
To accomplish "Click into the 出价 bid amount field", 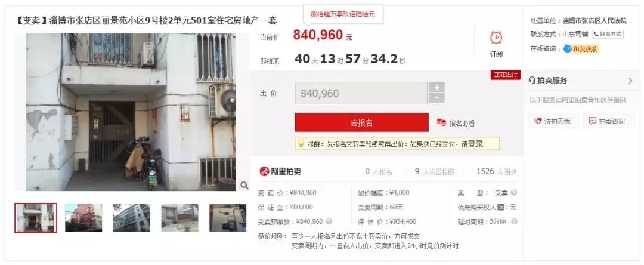I will 361,93.
